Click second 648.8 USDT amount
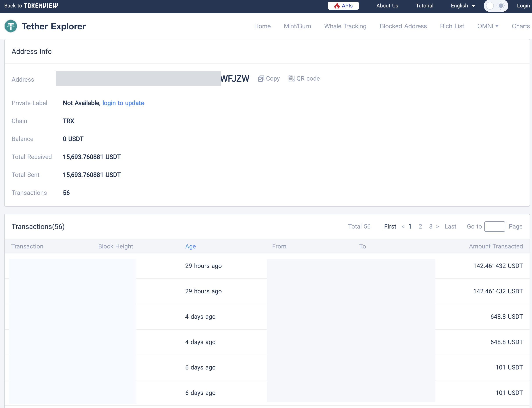 (506, 342)
